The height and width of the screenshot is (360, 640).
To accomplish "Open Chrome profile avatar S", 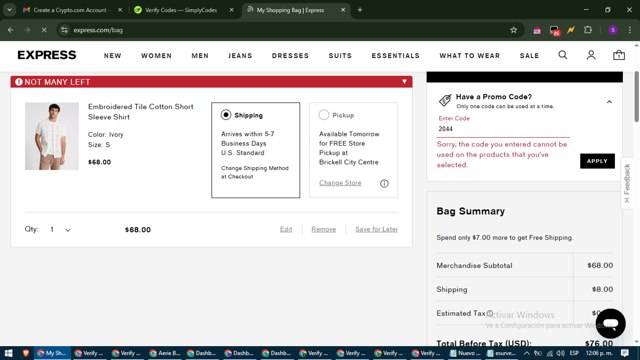I will (x=613, y=30).
